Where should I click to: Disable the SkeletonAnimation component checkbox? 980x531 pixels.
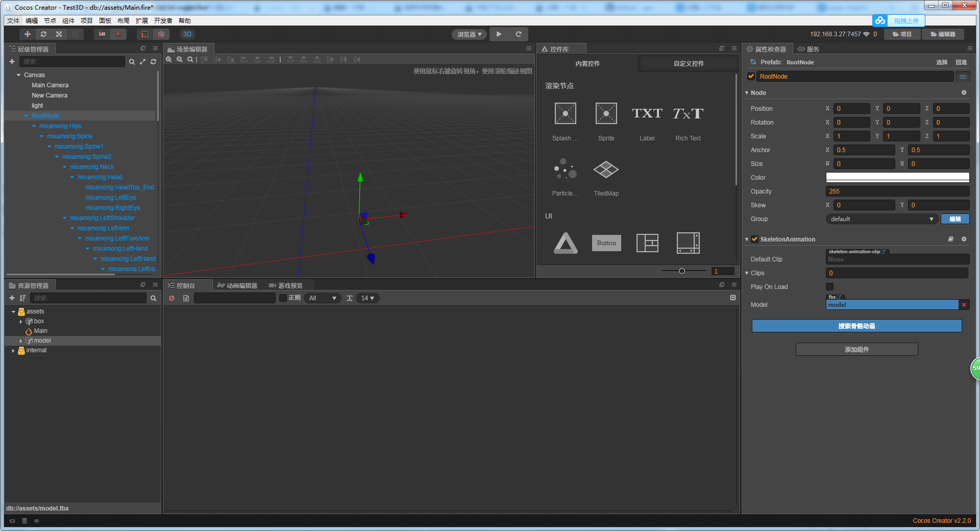(755, 239)
